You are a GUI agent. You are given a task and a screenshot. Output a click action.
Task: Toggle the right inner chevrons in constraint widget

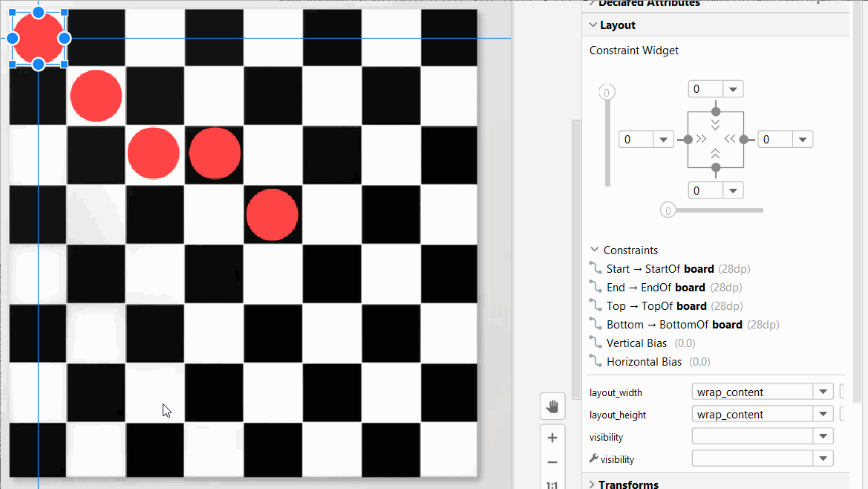[x=730, y=139]
